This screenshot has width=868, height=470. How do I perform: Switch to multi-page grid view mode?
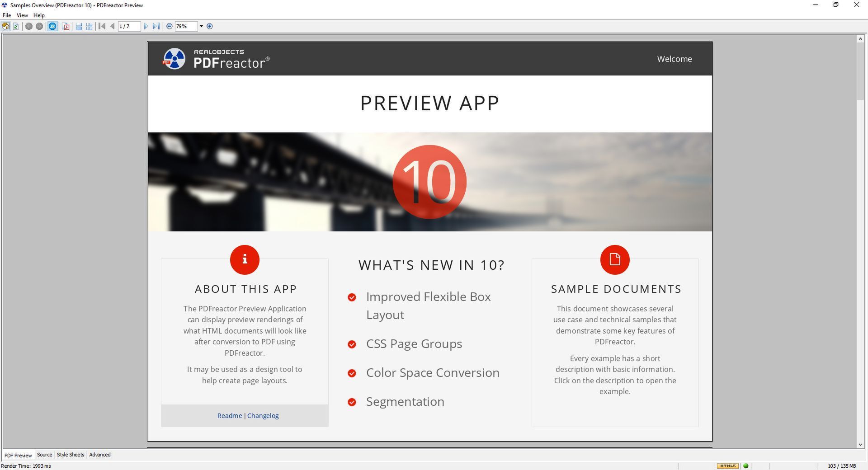point(89,26)
